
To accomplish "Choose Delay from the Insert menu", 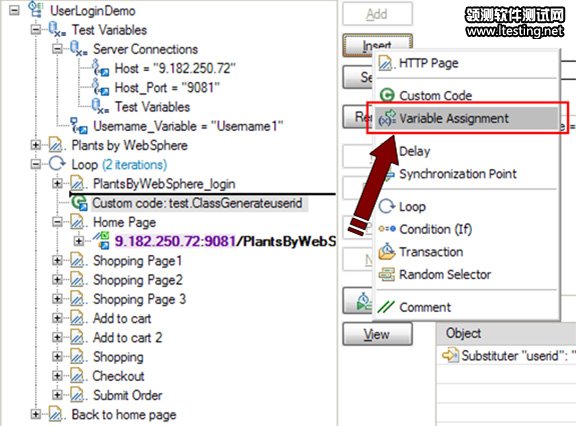I will [x=414, y=151].
